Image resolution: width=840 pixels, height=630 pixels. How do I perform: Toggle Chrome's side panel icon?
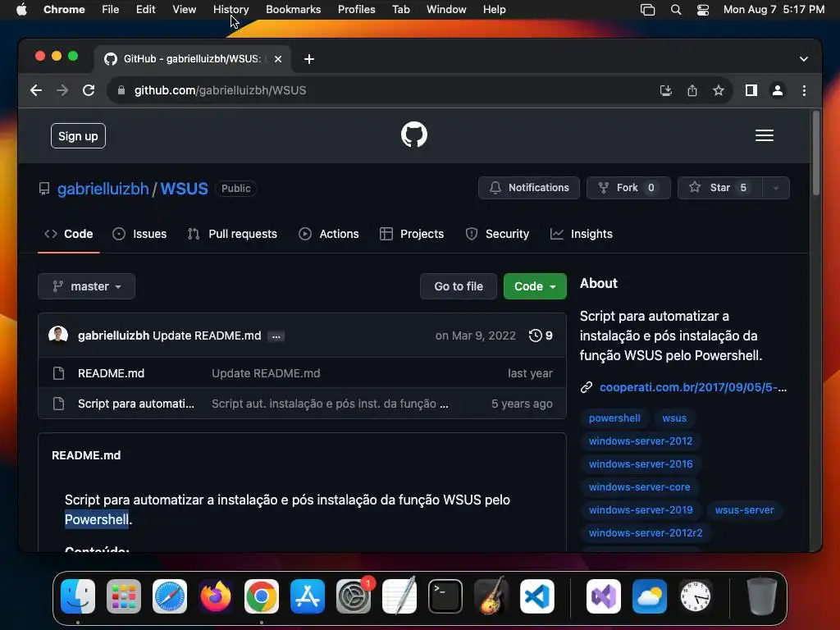(751, 90)
